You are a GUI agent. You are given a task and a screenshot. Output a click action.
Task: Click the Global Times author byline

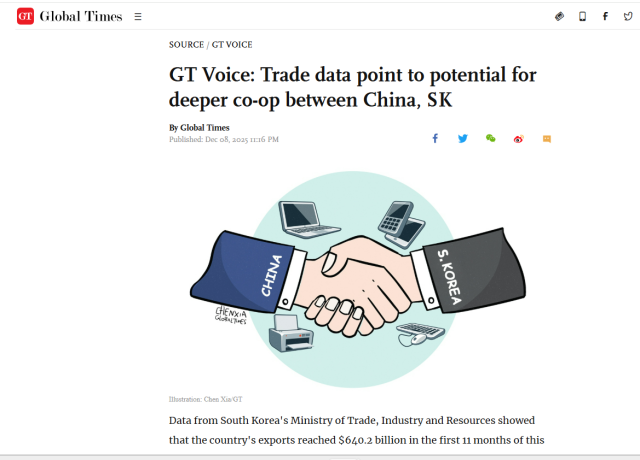(x=199, y=127)
